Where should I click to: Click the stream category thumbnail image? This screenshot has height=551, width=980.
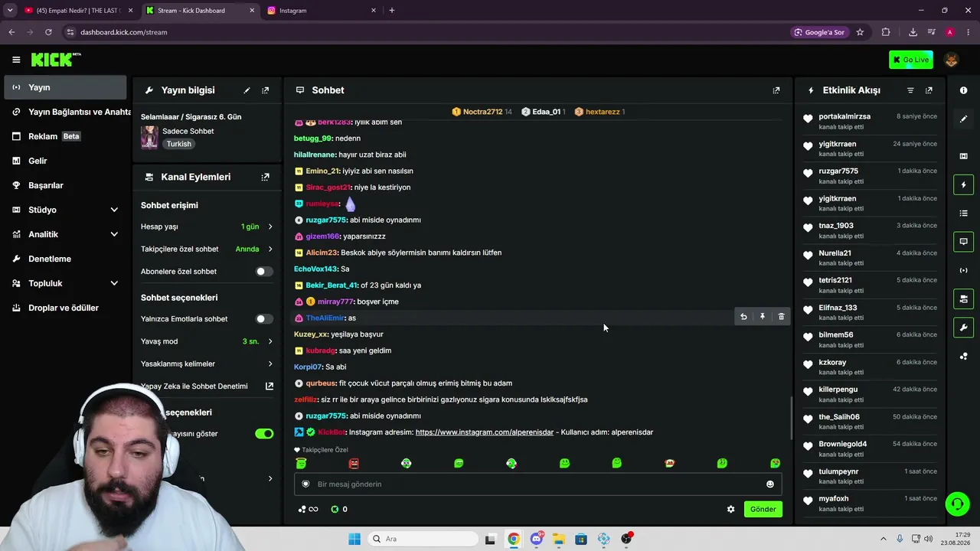point(149,138)
